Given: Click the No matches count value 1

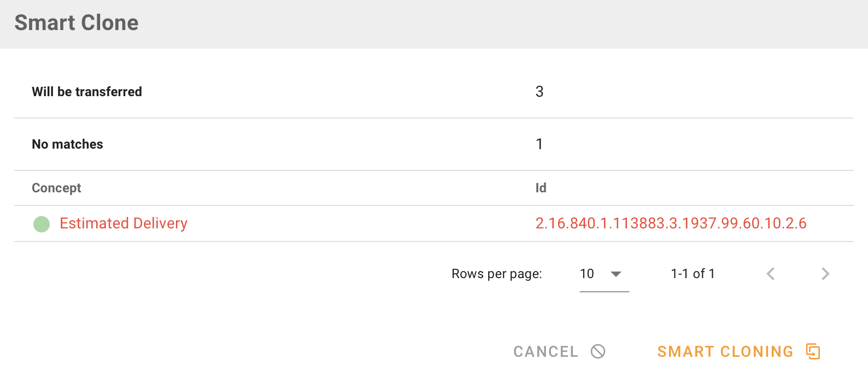Looking at the screenshot, I should click(539, 144).
